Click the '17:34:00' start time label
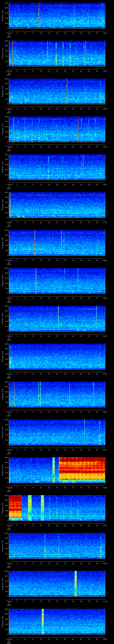 tap(9, 147)
